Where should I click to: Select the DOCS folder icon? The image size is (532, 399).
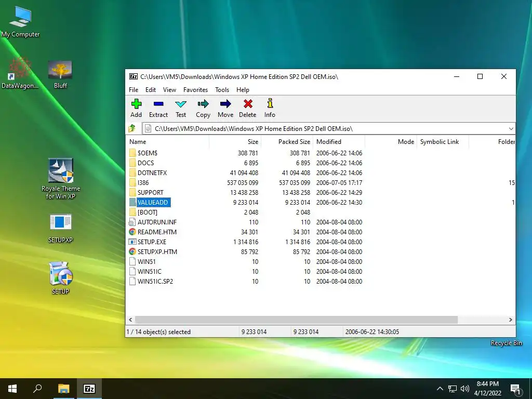[x=132, y=163]
